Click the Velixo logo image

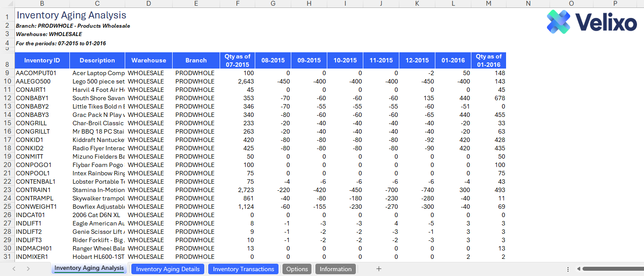(x=591, y=22)
